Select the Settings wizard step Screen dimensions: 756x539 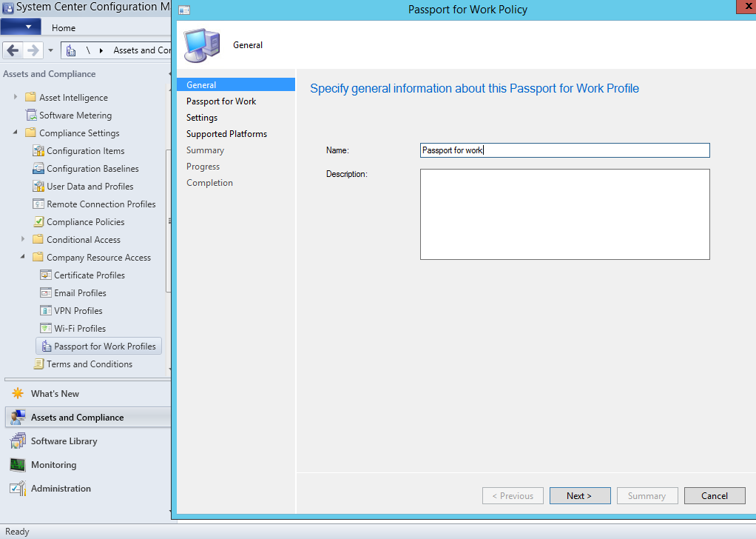tap(202, 117)
